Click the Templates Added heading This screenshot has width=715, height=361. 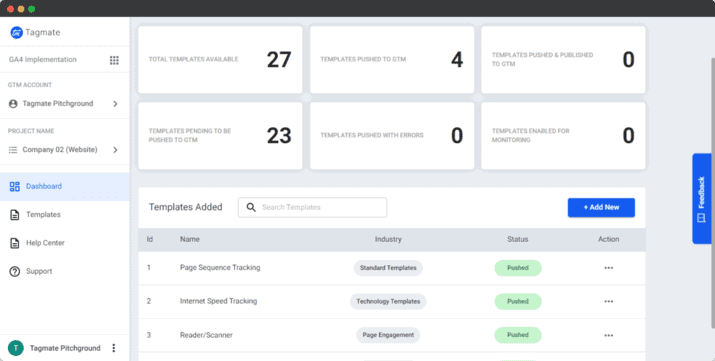click(186, 207)
